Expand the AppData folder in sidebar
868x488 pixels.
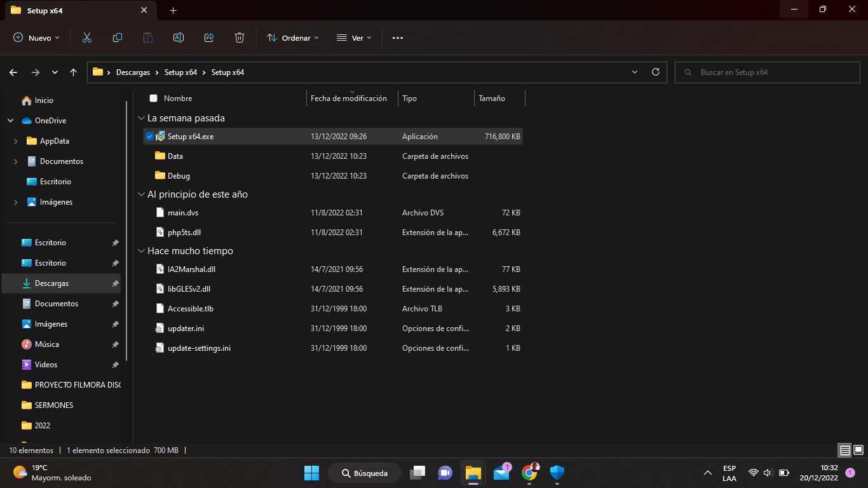(x=16, y=141)
